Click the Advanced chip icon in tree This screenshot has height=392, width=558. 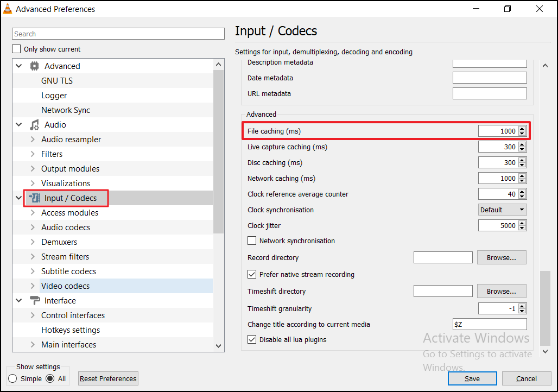[34, 66]
